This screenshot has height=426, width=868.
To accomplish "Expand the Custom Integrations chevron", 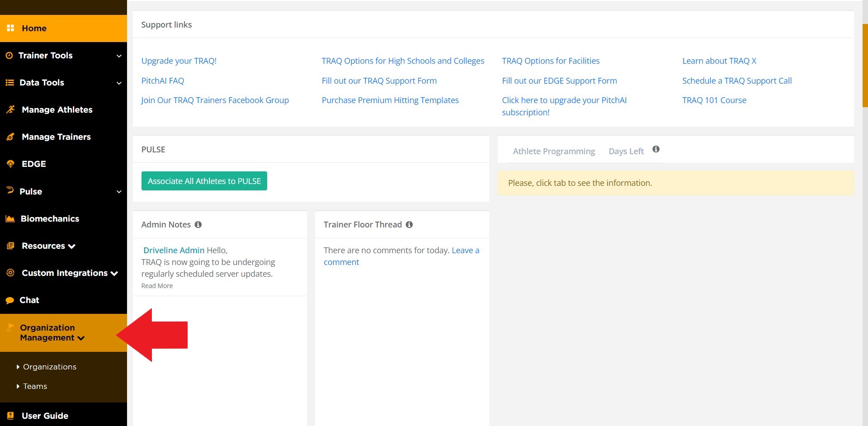I will [114, 274].
